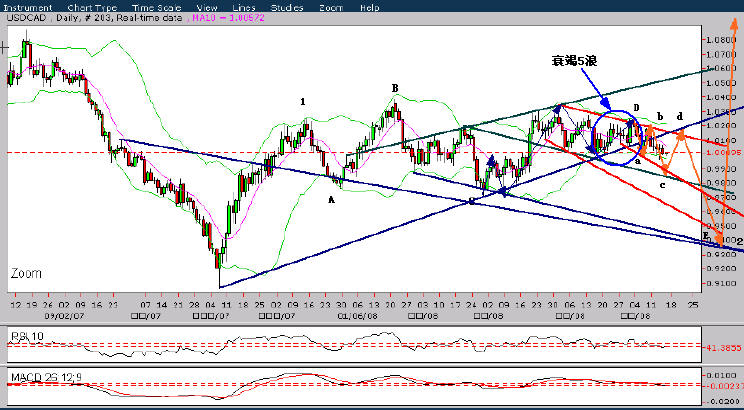Click the magenta MA10 = 1.00572 label
Image resolution: width=744 pixels, height=410 pixels.
click(227, 18)
